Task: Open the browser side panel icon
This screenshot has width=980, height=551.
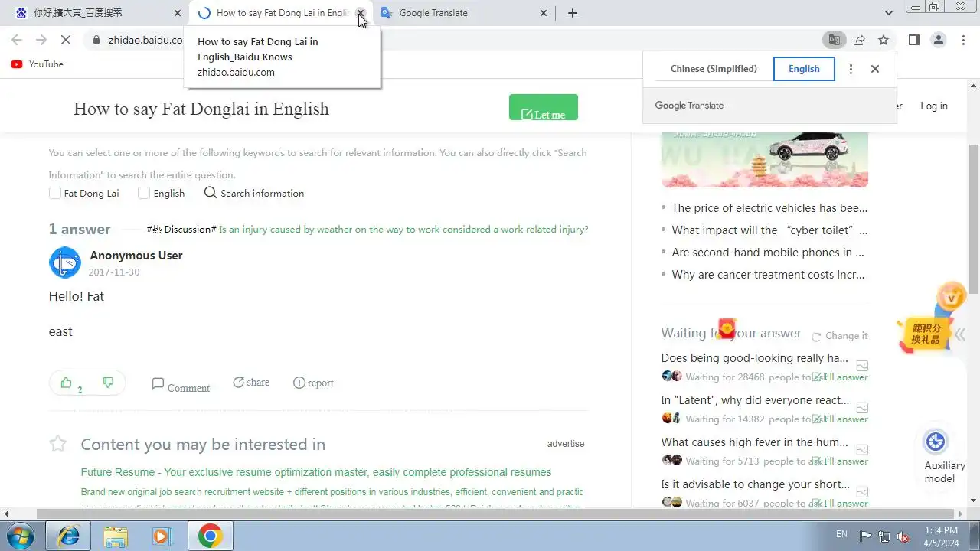Action: coord(913,40)
